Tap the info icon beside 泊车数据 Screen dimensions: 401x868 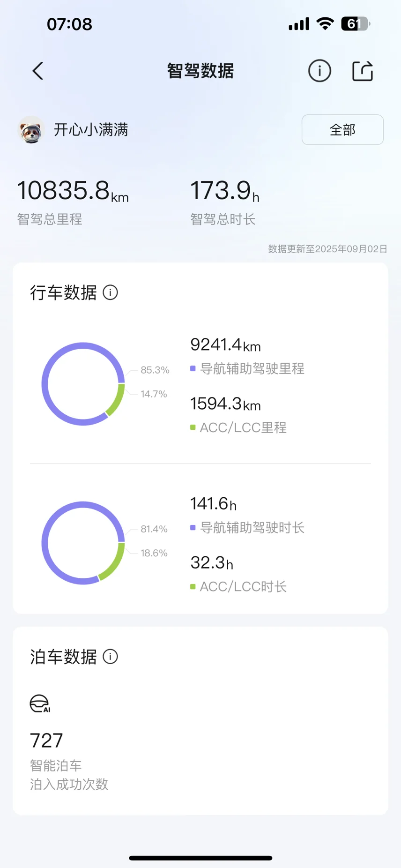(110, 657)
